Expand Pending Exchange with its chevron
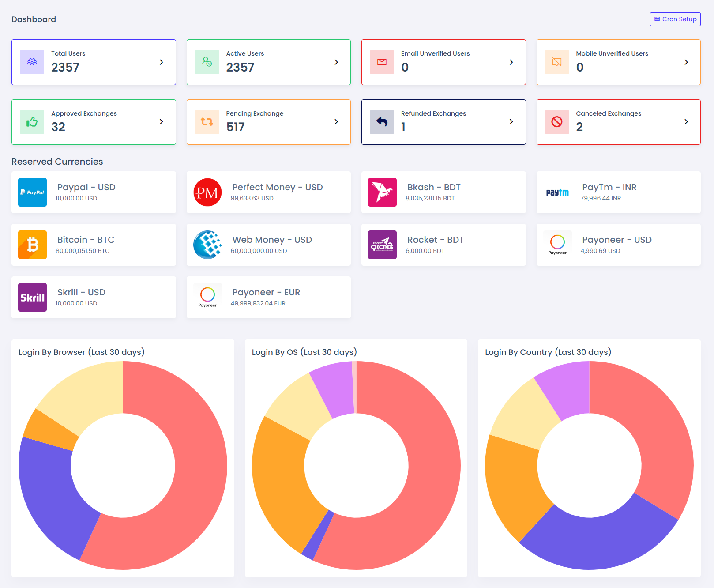The width and height of the screenshot is (714, 588). pos(336,122)
